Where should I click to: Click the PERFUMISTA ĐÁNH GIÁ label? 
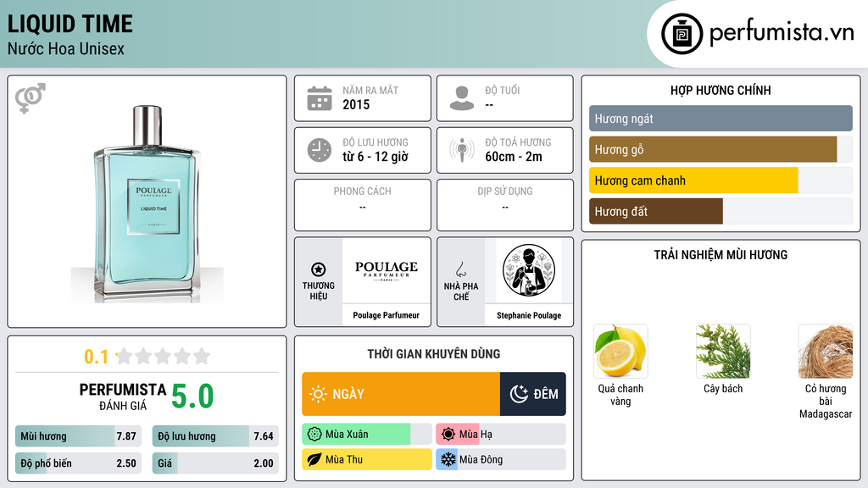coord(122,396)
